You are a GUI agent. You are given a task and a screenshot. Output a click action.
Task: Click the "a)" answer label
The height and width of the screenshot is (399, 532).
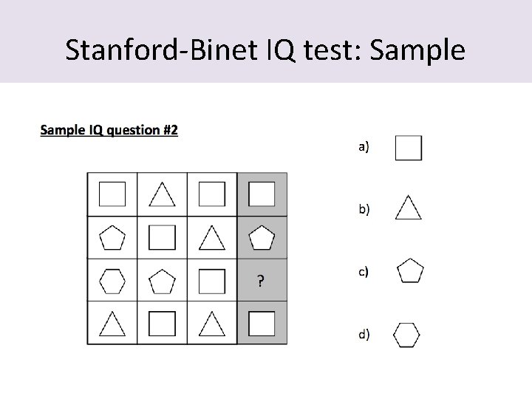tap(364, 147)
